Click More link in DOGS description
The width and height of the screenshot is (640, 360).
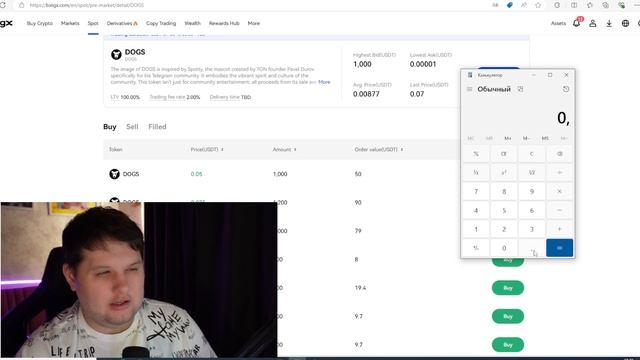point(324,82)
